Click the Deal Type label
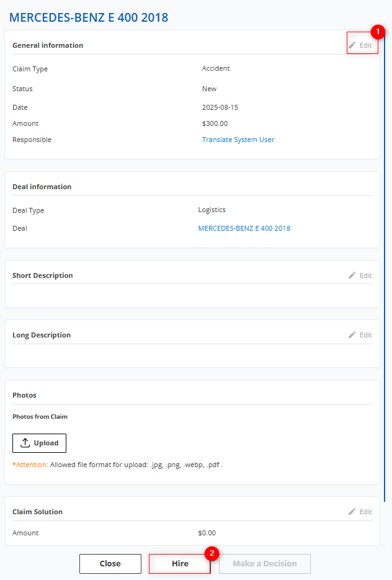 click(x=28, y=210)
